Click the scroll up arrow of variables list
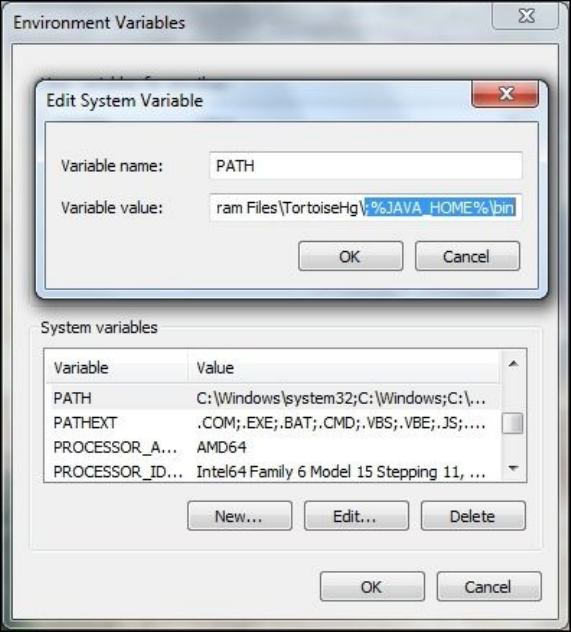The height and width of the screenshot is (632, 571). click(x=513, y=364)
